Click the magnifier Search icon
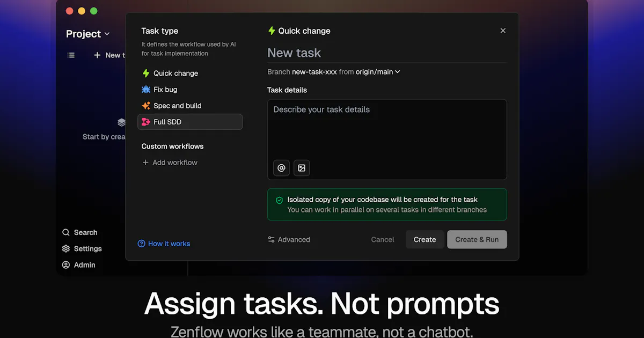The image size is (644, 338). [66, 232]
